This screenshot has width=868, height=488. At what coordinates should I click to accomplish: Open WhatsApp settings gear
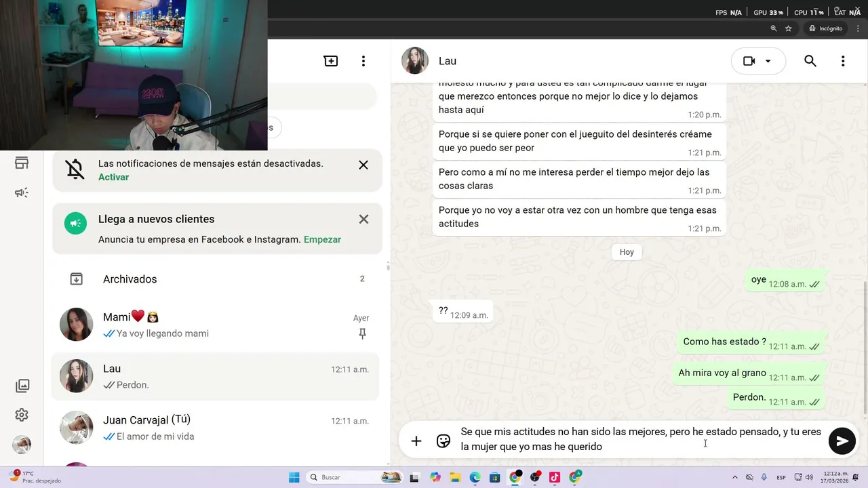[x=22, y=415]
